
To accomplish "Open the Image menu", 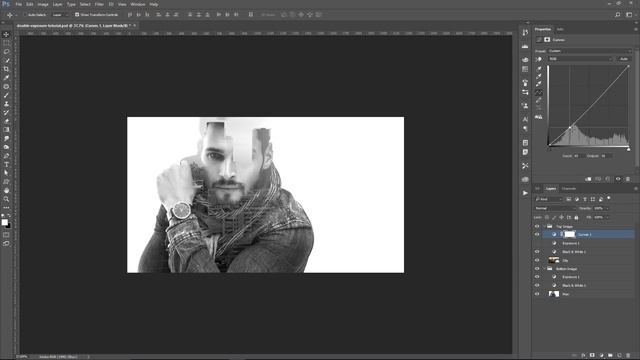I will [43, 4].
